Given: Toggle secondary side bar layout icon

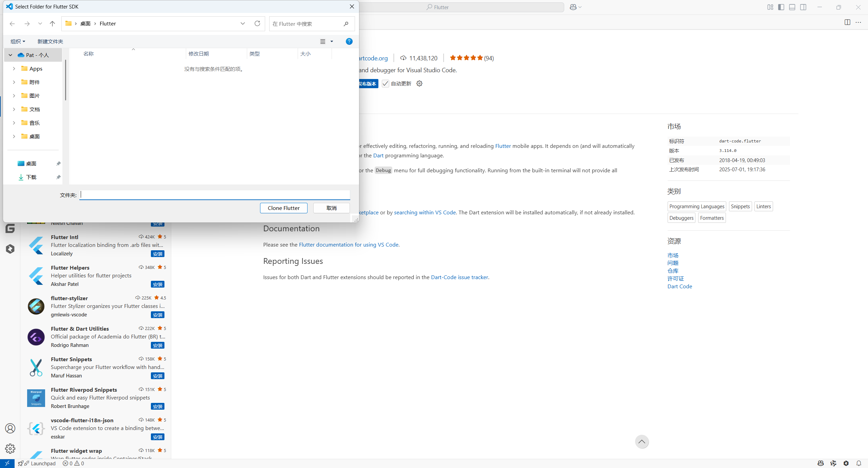Looking at the screenshot, I should tap(803, 7).
